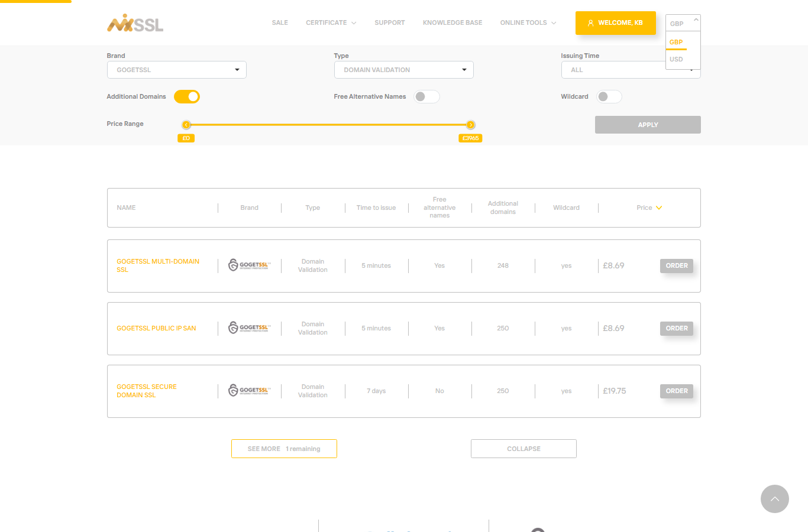The width and height of the screenshot is (808, 532).
Task: Click the 248 additional domains value
Action: coord(503,265)
